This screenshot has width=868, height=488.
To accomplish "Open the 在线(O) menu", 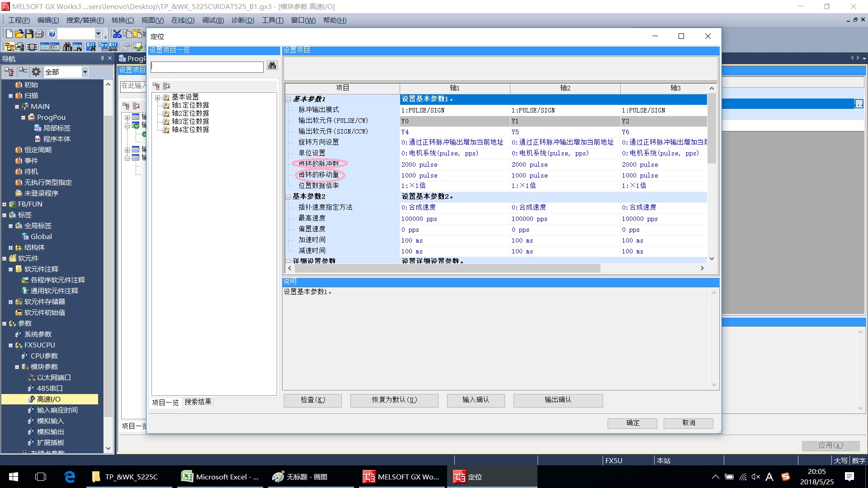I will click(183, 20).
